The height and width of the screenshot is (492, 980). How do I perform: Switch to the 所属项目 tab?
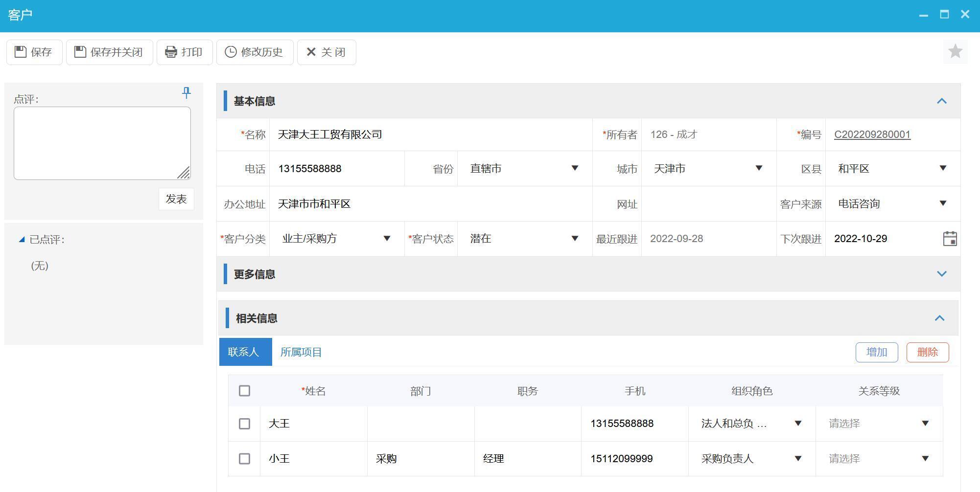pyautogui.click(x=301, y=352)
